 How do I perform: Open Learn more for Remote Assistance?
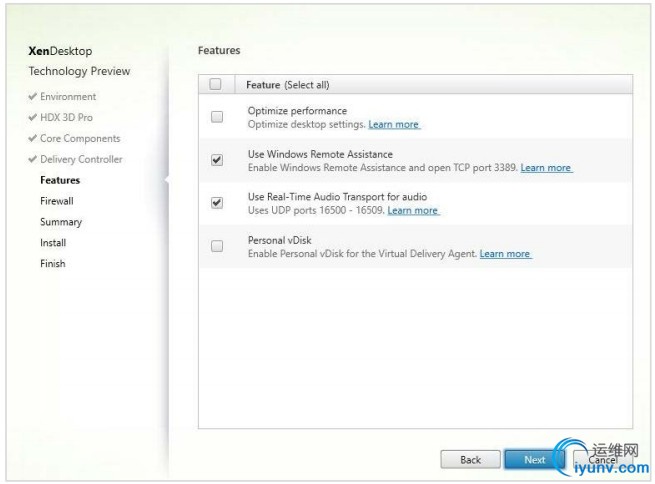click(546, 168)
